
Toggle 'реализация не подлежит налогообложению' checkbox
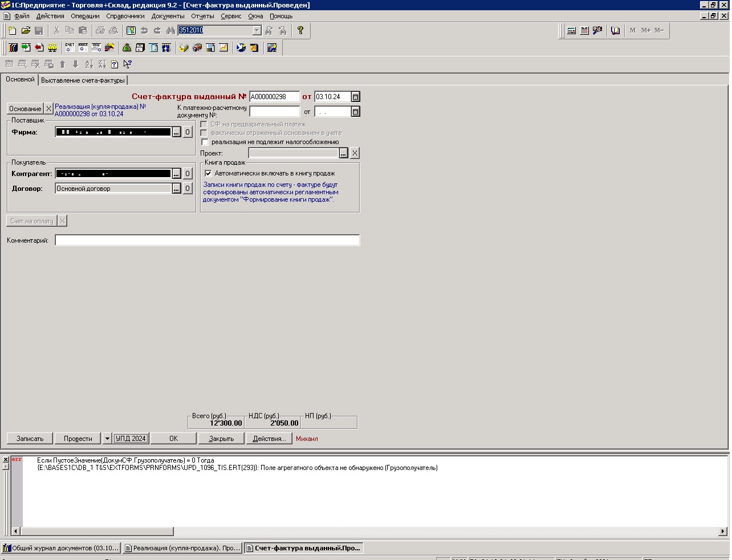tap(205, 142)
